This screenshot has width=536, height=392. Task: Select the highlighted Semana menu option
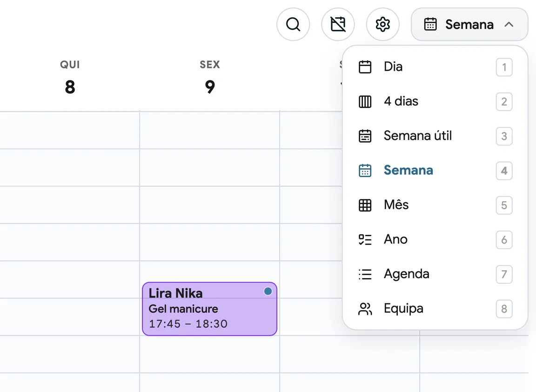(435, 171)
